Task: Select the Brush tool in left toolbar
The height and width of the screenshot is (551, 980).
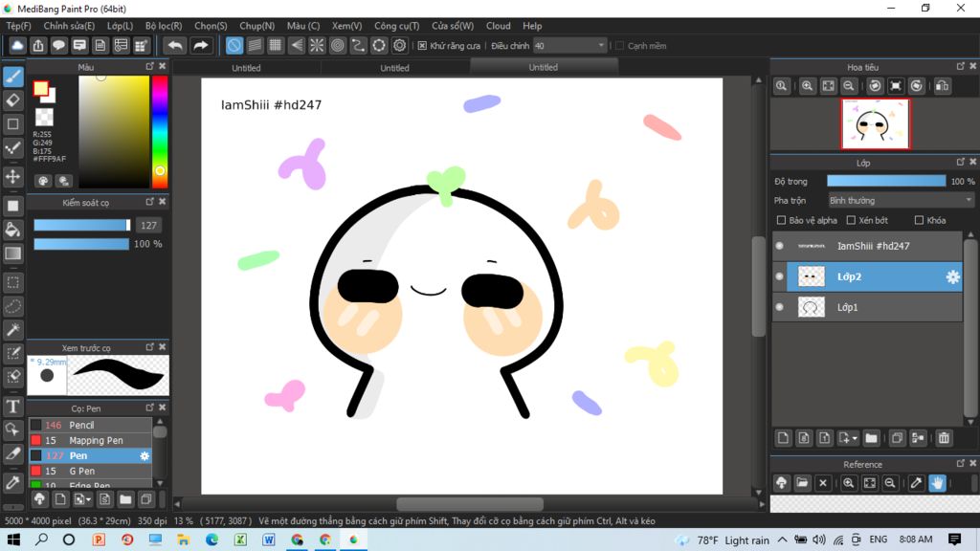Action: pyautogui.click(x=13, y=77)
